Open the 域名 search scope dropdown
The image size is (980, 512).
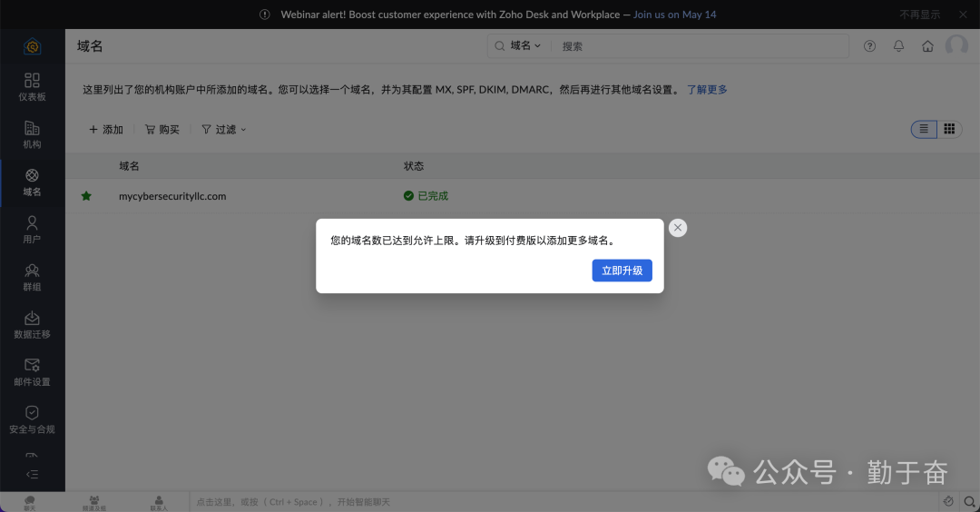[x=524, y=45]
